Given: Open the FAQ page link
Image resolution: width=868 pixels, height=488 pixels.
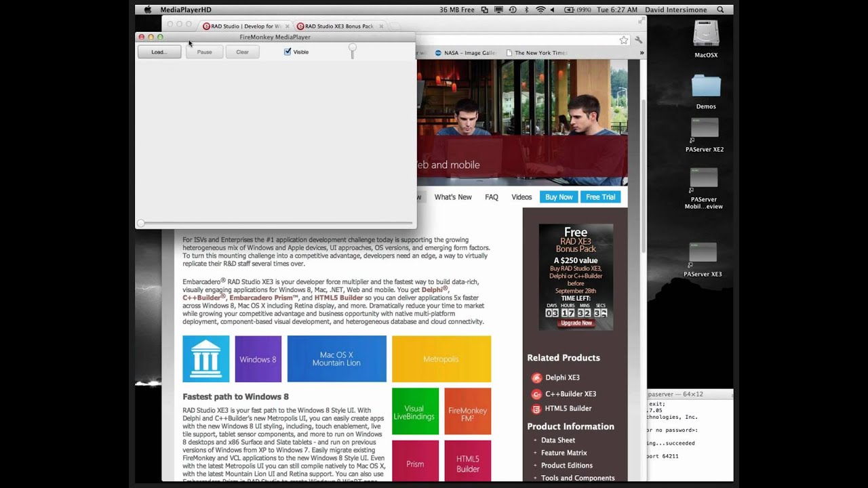Looking at the screenshot, I should click(492, 197).
